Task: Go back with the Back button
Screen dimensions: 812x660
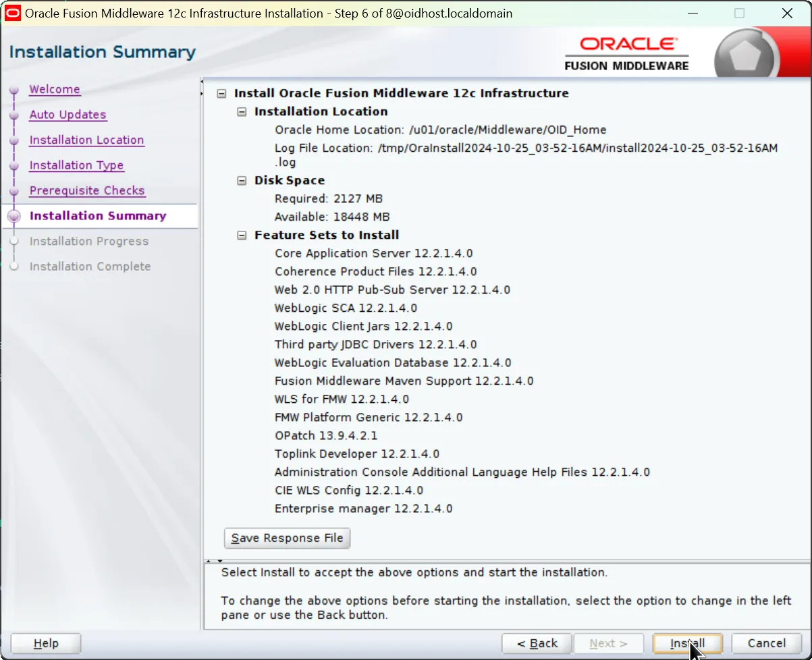Action: [537, 643]
